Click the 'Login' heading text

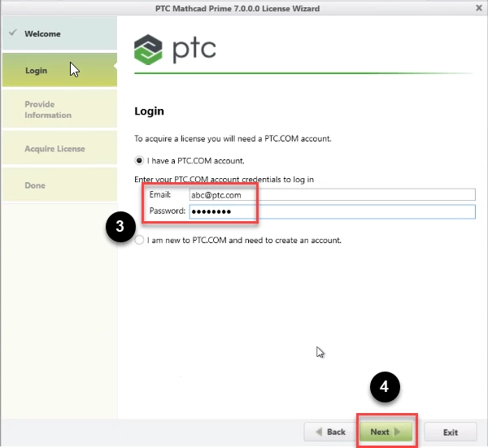(149, 111)
